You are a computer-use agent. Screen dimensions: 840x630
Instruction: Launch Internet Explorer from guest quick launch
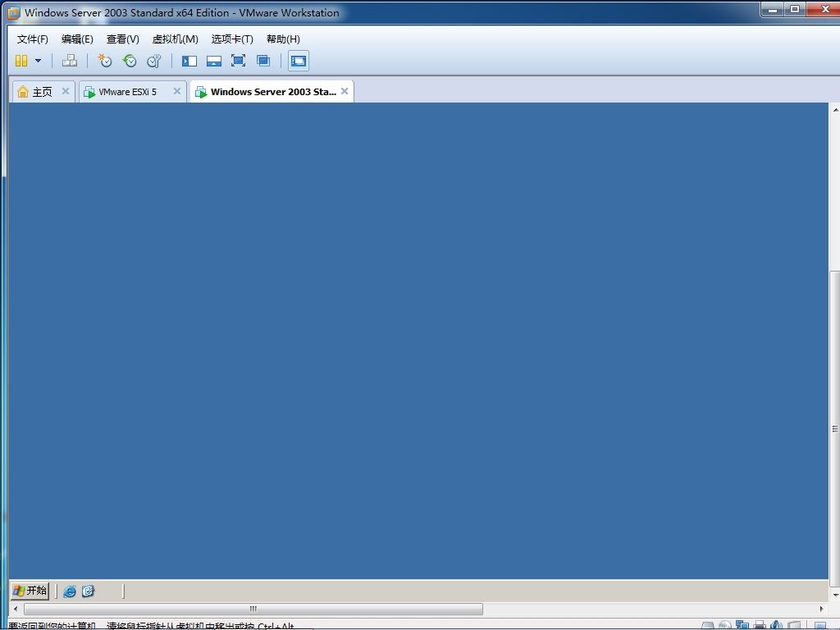click(x=70, y=591)
